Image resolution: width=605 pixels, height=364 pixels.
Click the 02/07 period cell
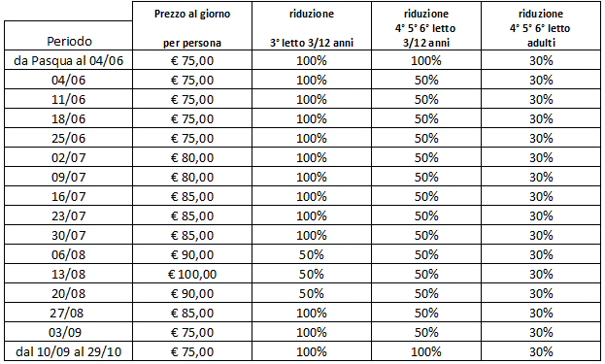68,157
